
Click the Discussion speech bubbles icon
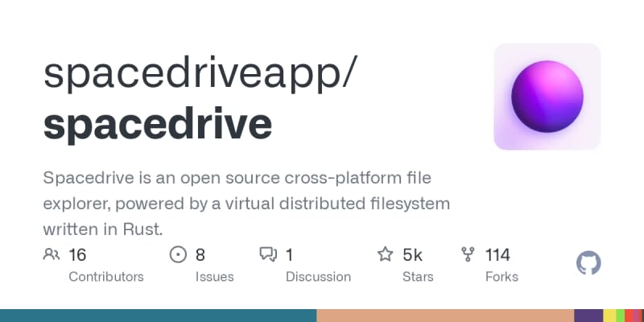tap(268, 255)
